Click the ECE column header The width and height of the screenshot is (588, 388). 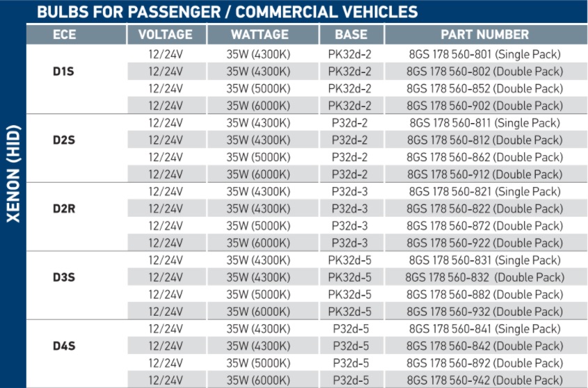65,35
